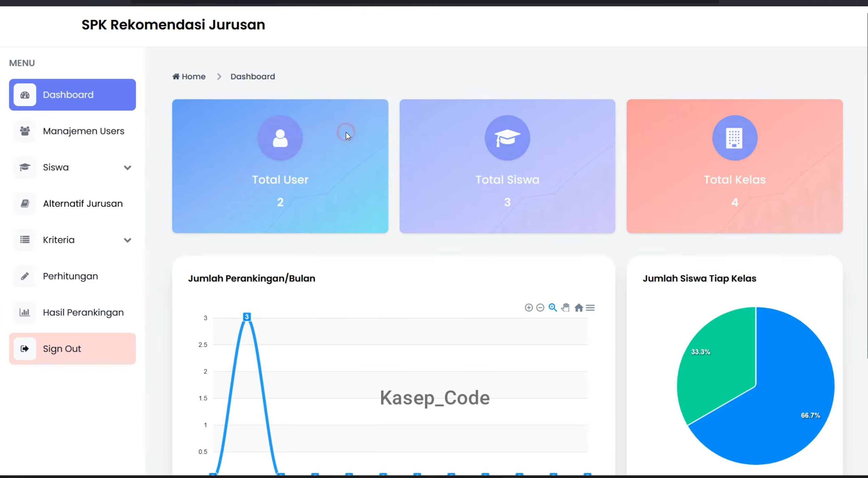The width and height of the screenshot is (868, 478).
Task: Expand the Kriteria submenu chevron
Action: (x=127, y=240)
